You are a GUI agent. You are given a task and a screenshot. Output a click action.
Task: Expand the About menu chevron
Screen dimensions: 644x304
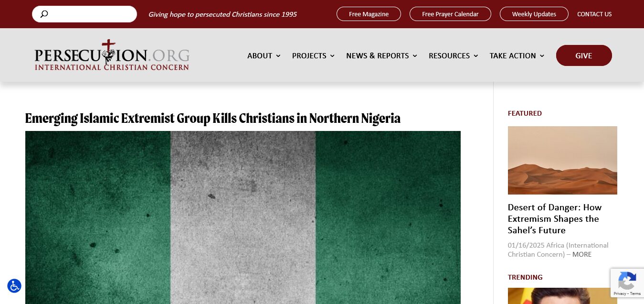[x=278, y=56]
